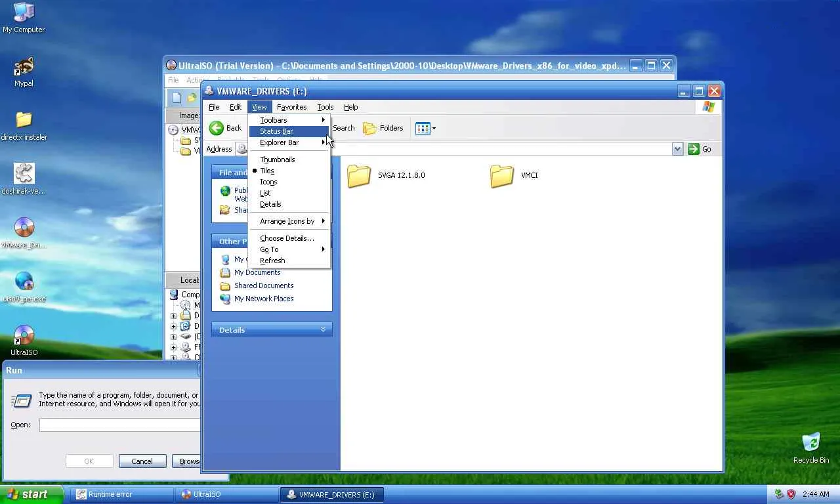
Task: Select the Mypal browser desktop icon
Action: coord(24,72)
